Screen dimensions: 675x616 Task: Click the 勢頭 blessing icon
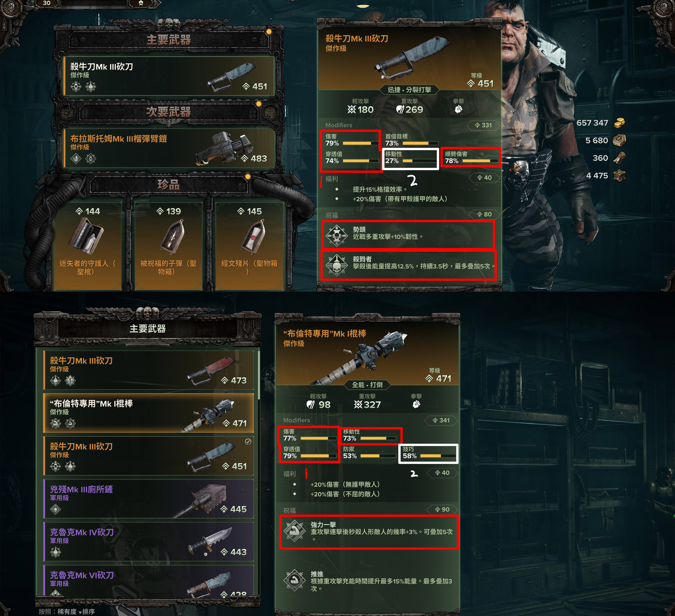pos(337,235)
